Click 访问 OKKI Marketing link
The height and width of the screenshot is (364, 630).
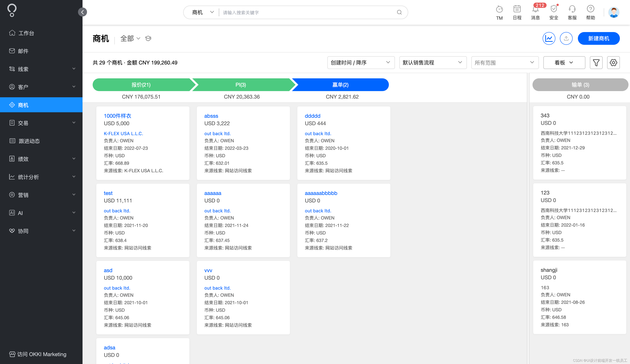38,354
